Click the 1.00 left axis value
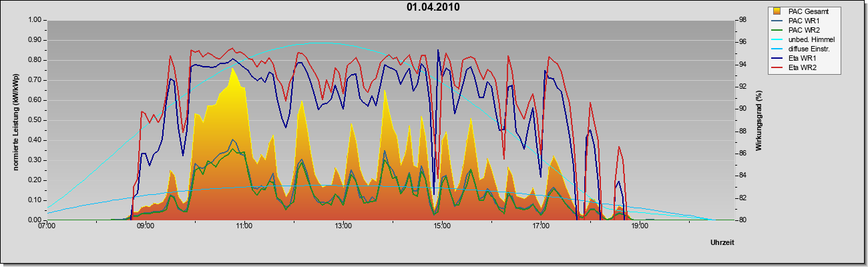The width and height of the screenshot is (868, 267). click(35, 20)
